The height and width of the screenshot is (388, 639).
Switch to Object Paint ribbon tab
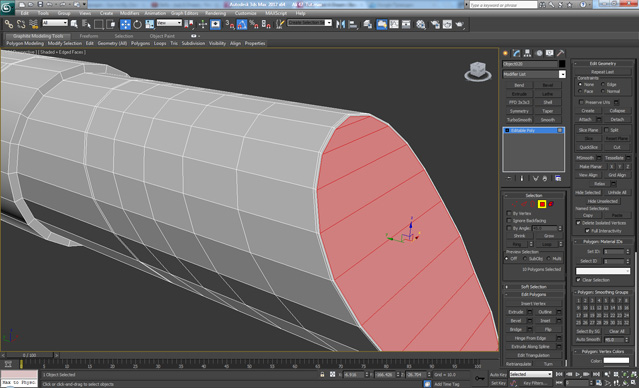(162, 36)
